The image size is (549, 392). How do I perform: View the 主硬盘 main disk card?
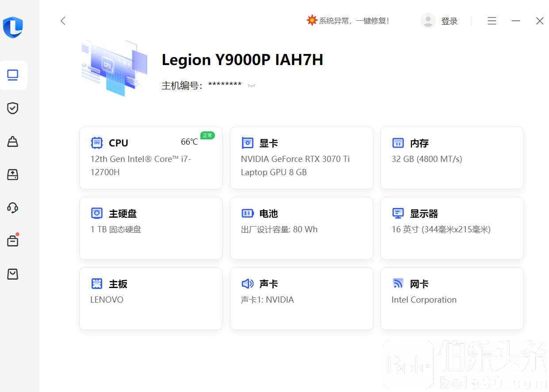pos(151,228)
